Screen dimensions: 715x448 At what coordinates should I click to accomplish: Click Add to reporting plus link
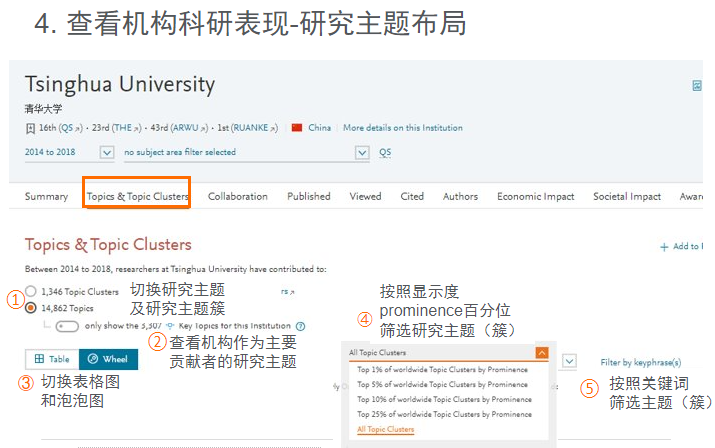click(x=682, y=246)
